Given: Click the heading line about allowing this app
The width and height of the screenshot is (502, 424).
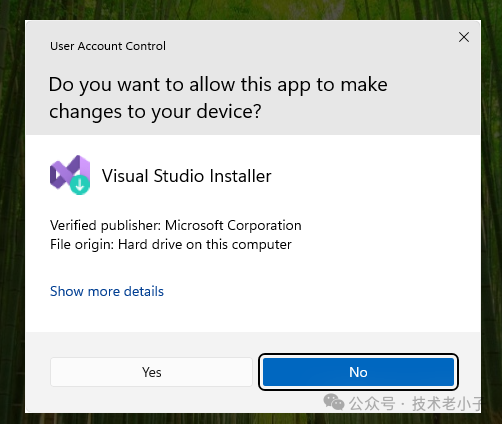Looking at the screenshot, I should [x=218, y=85].
